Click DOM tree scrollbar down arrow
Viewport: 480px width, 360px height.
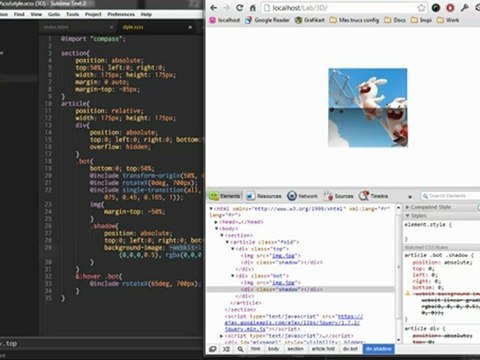398,340
